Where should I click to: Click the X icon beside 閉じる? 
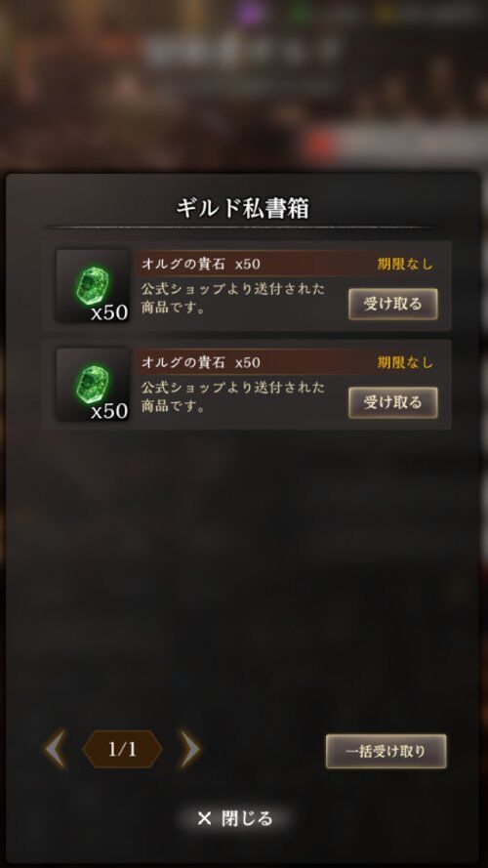[204, 818]
